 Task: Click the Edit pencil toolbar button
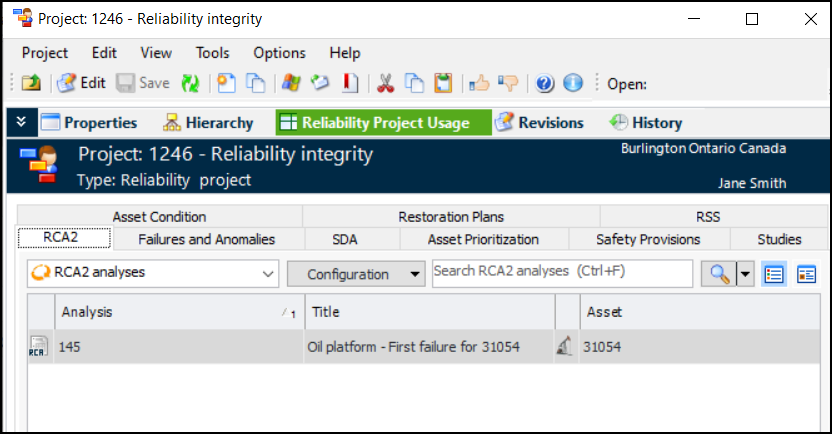81,83
